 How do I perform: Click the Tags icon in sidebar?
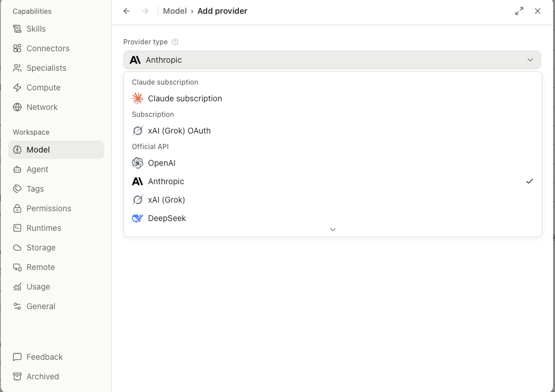coord(17,189)
